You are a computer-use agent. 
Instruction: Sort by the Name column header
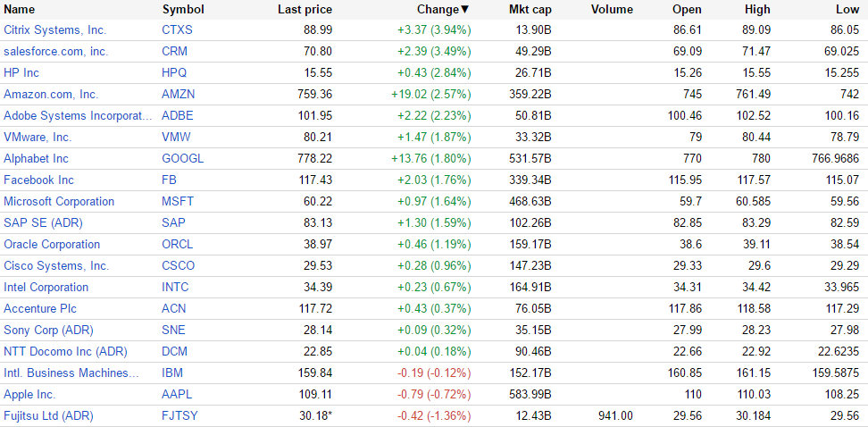[x=20, y=10]
